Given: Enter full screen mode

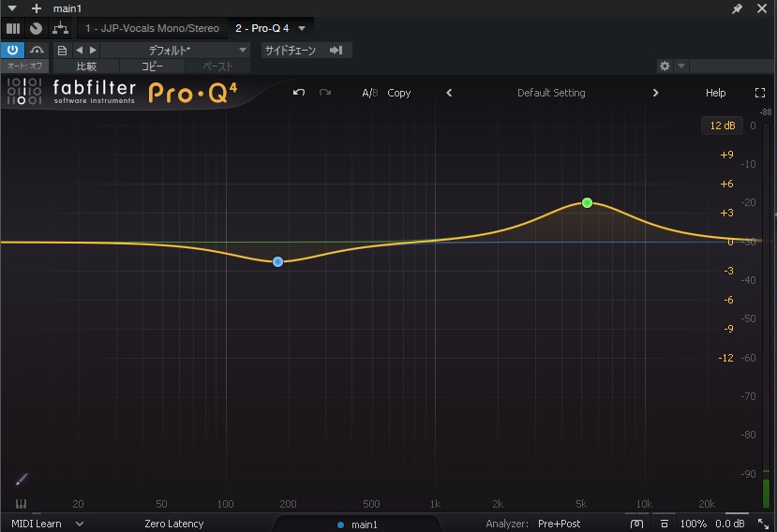Looking at the screenshot, I should [x=759, y=93].
